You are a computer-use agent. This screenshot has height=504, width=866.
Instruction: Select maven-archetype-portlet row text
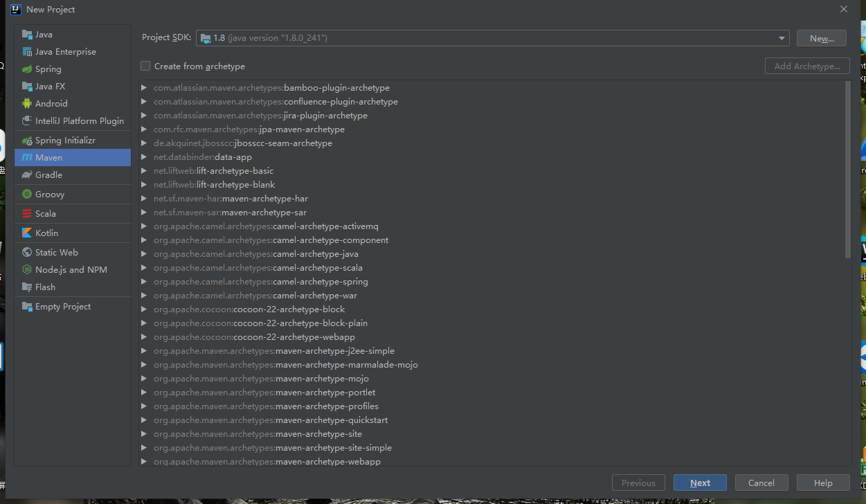[264, 393]
